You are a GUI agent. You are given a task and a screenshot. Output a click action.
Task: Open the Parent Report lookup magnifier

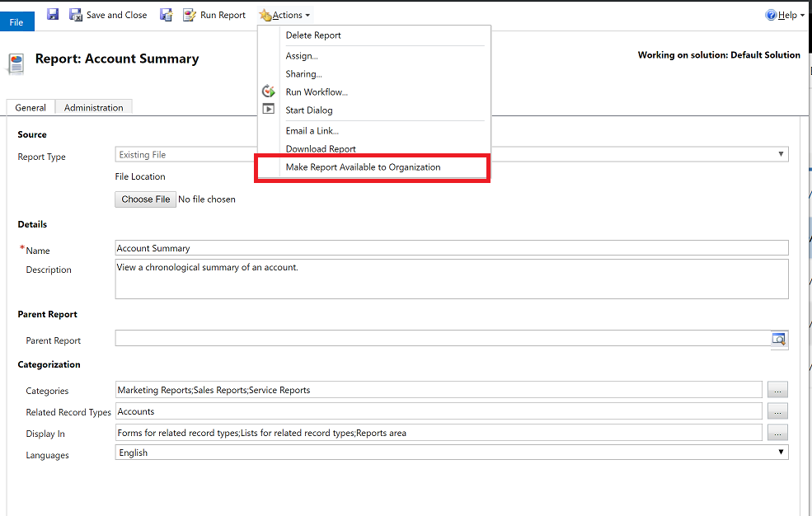[x=778, y=339]
